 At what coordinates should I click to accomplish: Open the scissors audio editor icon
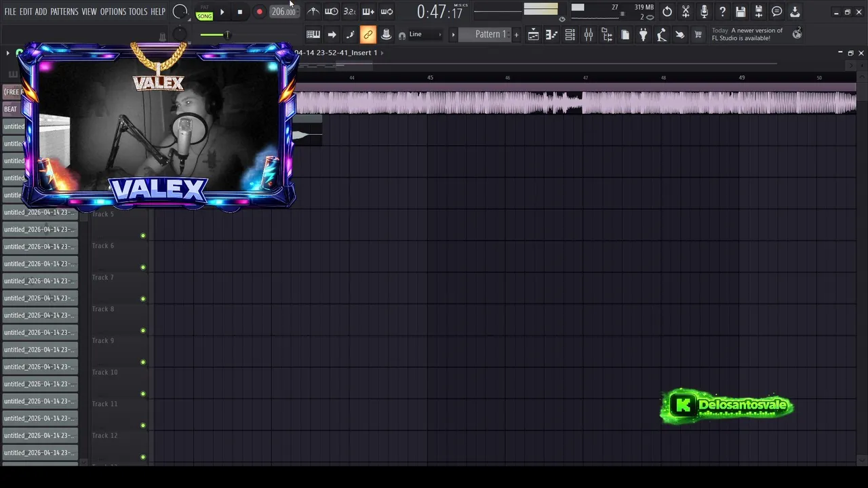686,12
